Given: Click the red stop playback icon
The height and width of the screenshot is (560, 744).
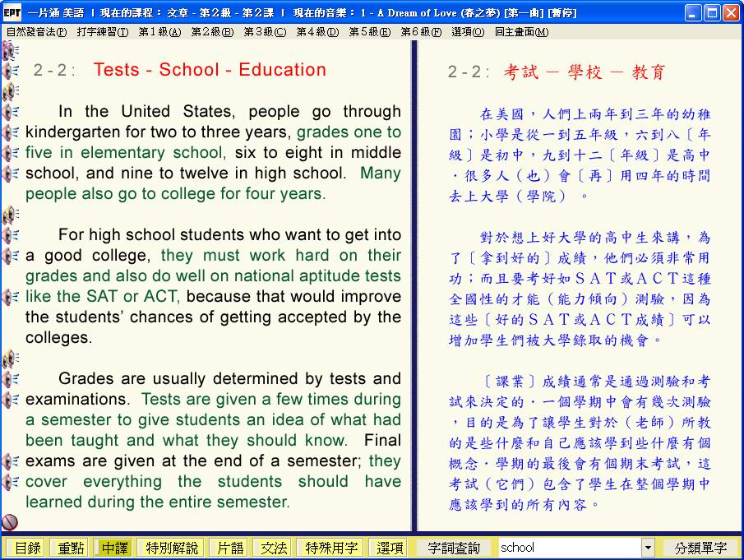Looking at the screenshot, I should (10, 521).
